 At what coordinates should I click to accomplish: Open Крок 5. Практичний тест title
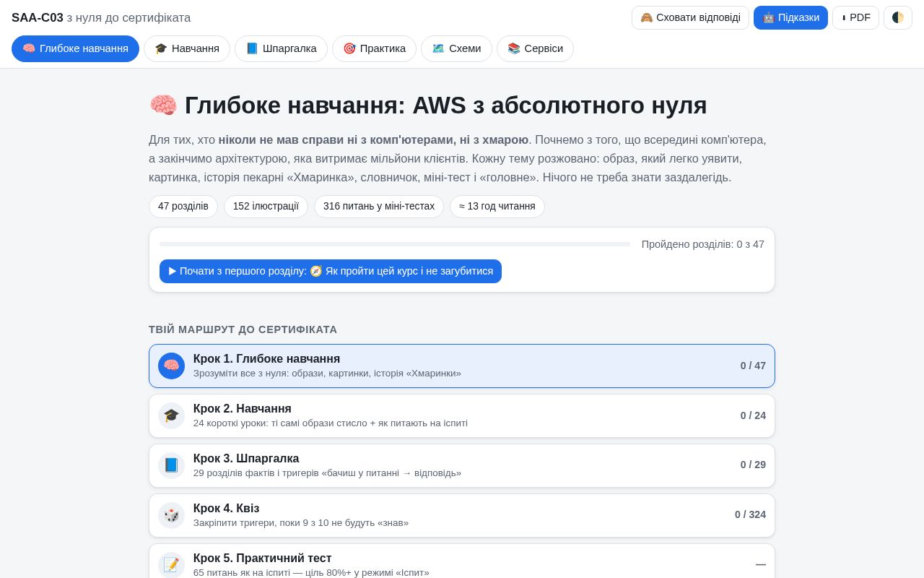[x=263, y=558]
